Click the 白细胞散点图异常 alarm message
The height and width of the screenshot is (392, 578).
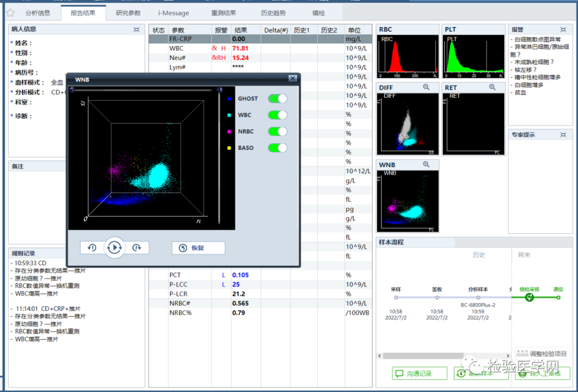[538, 40]
